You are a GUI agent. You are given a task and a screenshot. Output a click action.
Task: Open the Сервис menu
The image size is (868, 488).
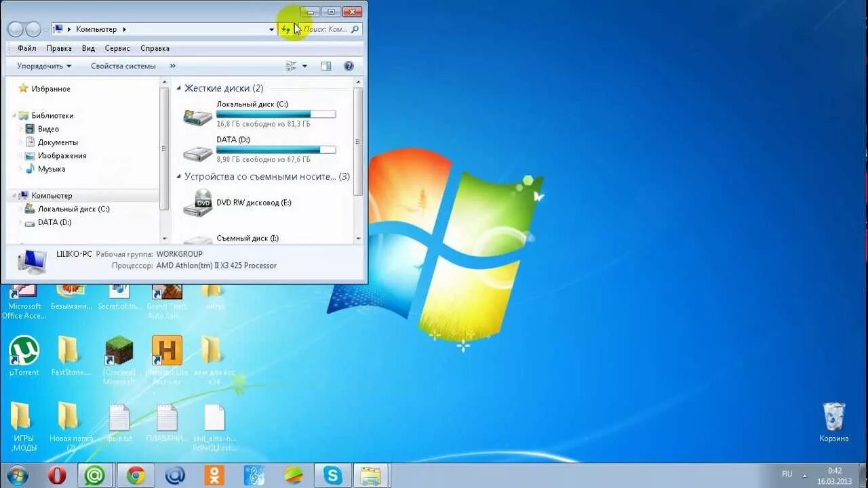point(117,48)
